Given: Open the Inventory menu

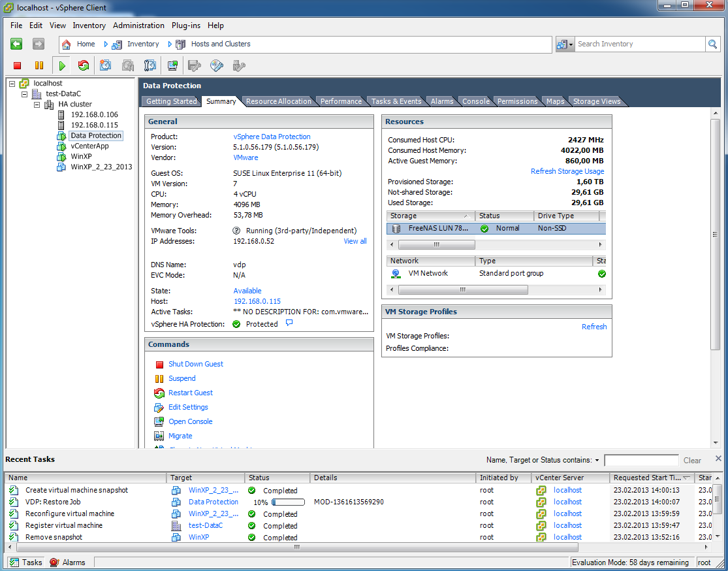Looking at the screenshot, I should 89,25.
